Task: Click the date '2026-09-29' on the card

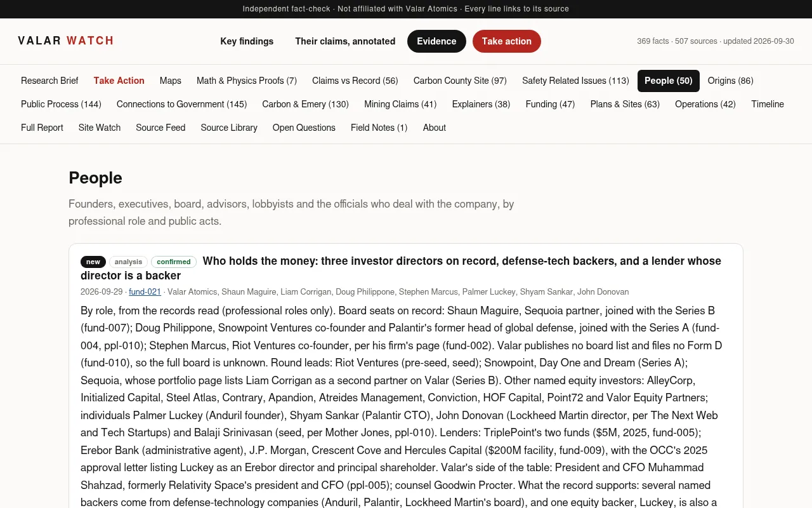Action: click(x=102, y=292)
